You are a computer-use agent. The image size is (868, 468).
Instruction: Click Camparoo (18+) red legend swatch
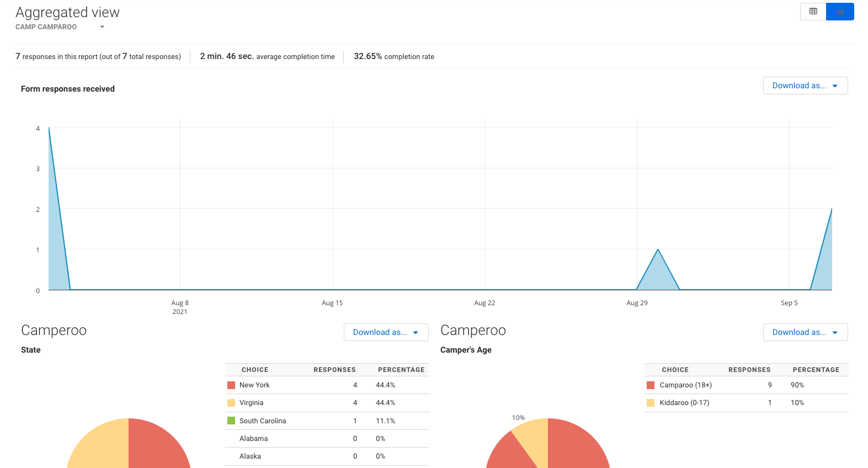[651, 385]
